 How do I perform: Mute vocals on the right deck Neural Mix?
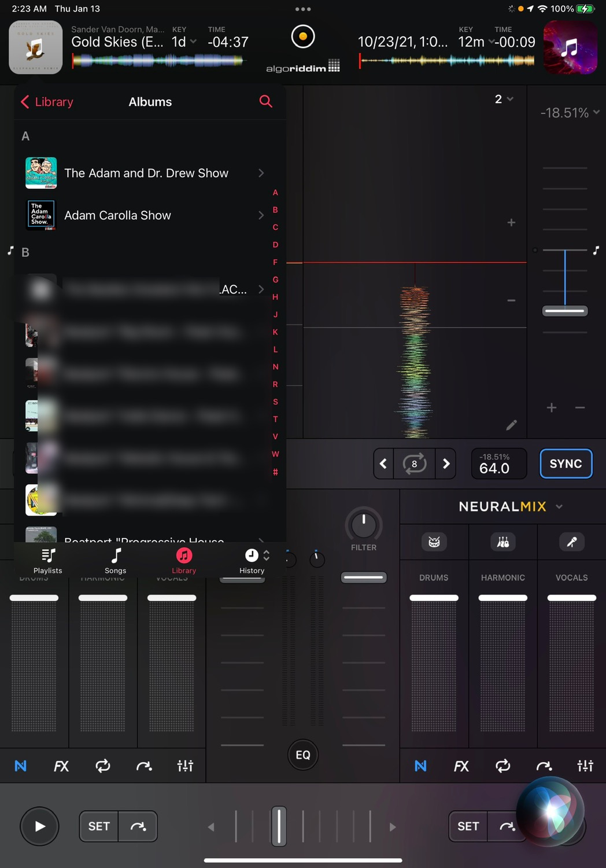click(x=572, y=542)
